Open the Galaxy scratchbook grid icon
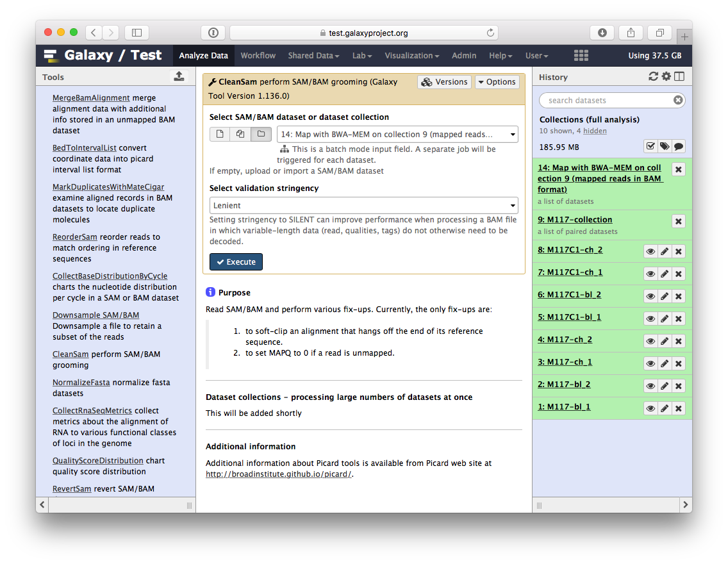This screenshot has height=564, width=728. 581,55
